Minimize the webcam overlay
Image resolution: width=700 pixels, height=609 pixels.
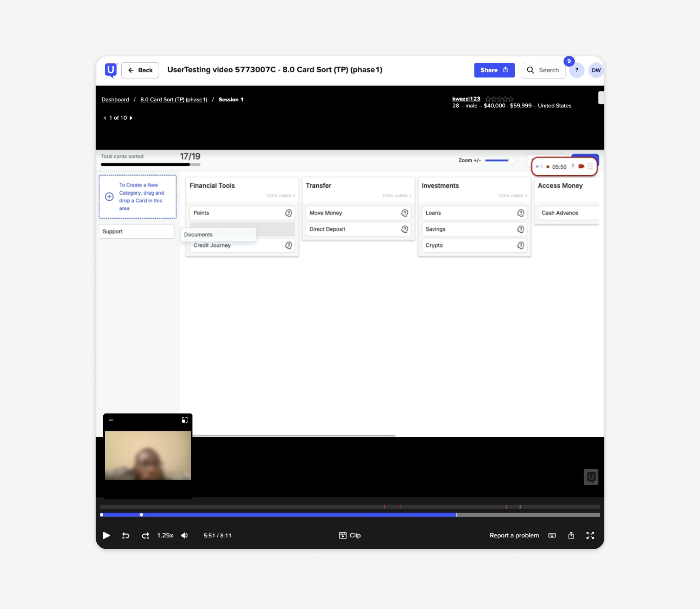point(111,420)
